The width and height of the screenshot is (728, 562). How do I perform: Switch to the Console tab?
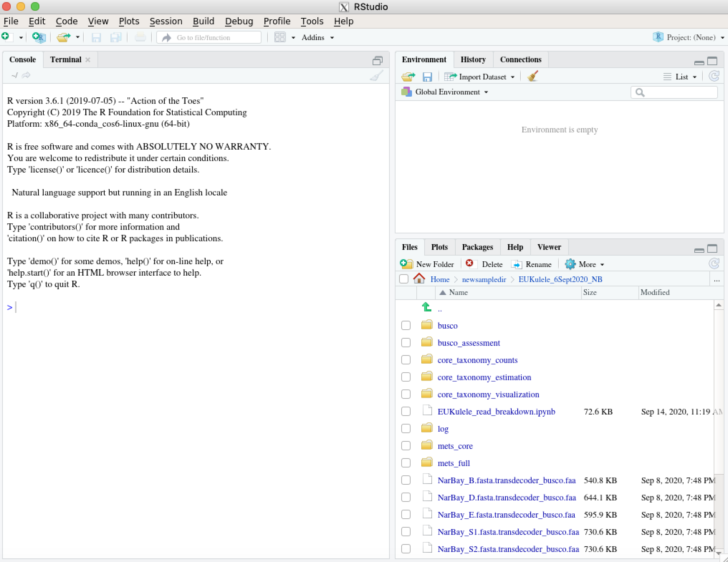tap(23, 59)
